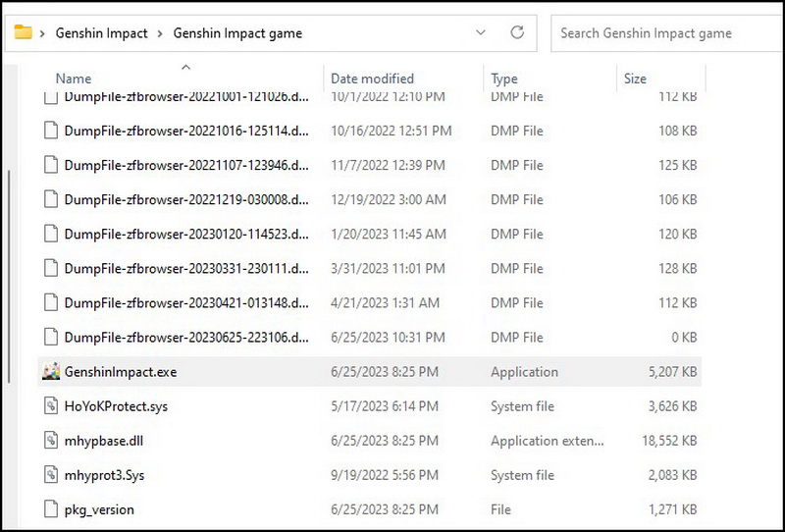Refresh the folder with the refresh icon
785x532 pixels.
[x=517, y=32]
